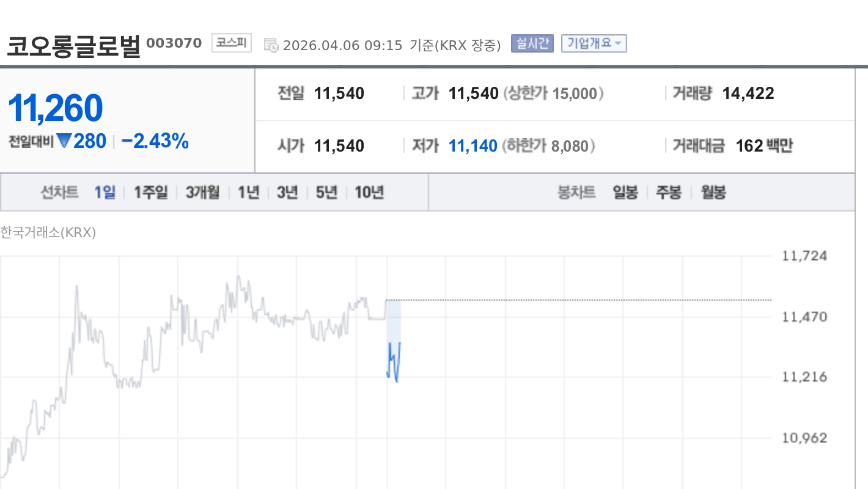868x489 pixels.
Task: Click the 코스피 market badge
Action: click(231, 43)
